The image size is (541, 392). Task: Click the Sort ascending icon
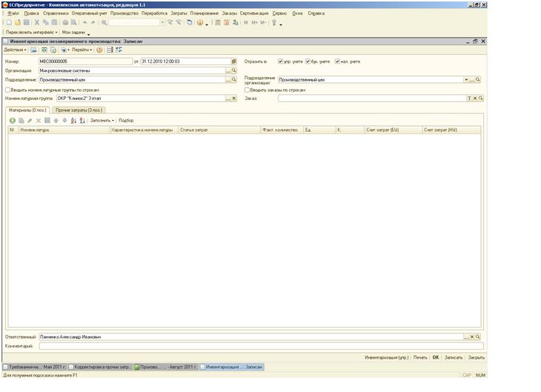tap(73, 121)
